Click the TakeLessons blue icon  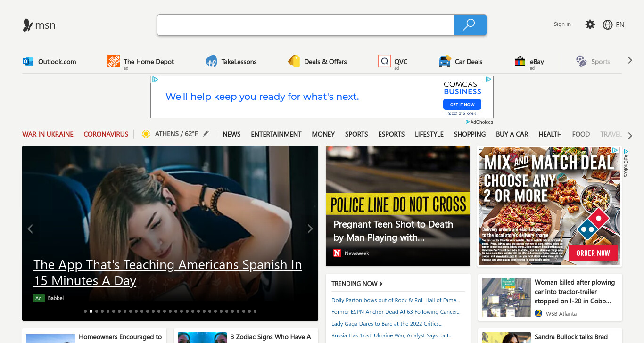(x=211, y=61)
